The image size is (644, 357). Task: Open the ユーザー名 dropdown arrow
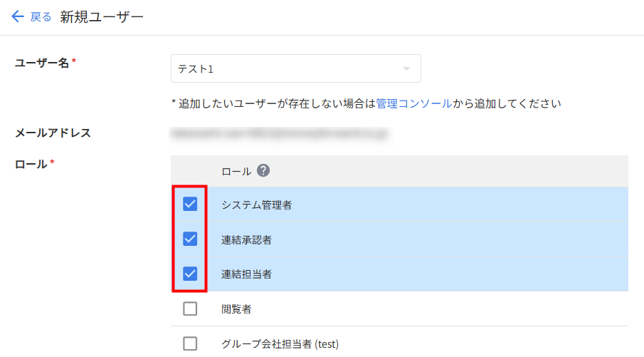pyautogui.click(x=406, y=69)
